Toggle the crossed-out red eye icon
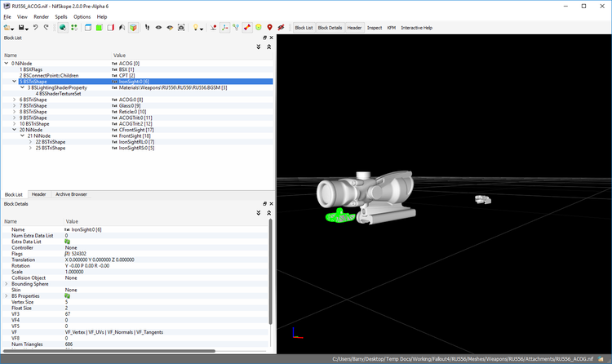The image size is (612, 364). (x=281, y=28)
